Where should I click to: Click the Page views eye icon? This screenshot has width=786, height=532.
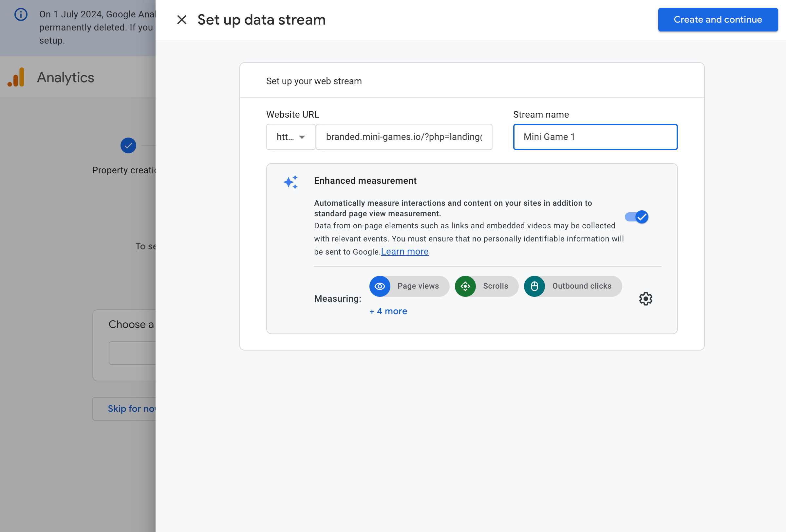point(380,286)
